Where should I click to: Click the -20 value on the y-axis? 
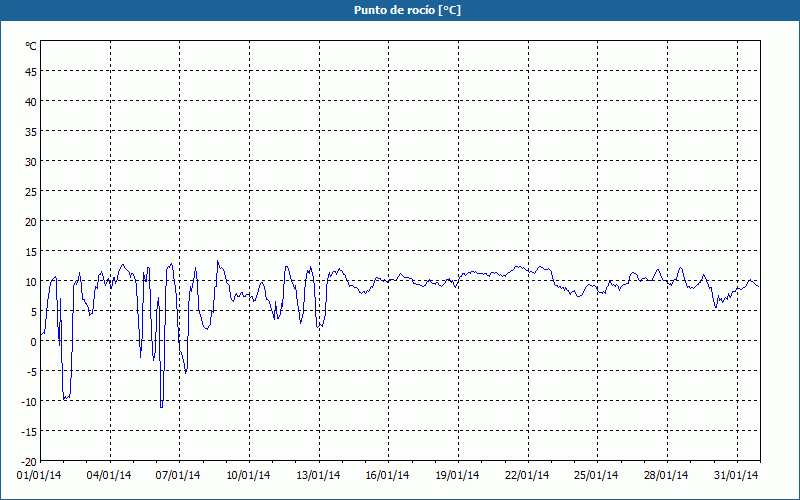[29, 462]
